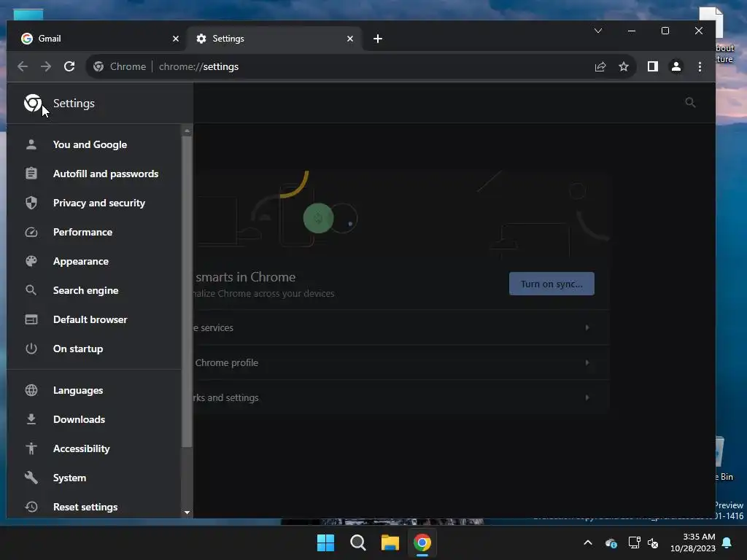
Task: Click the window icon beside Default browser
Action: point(31,319)
